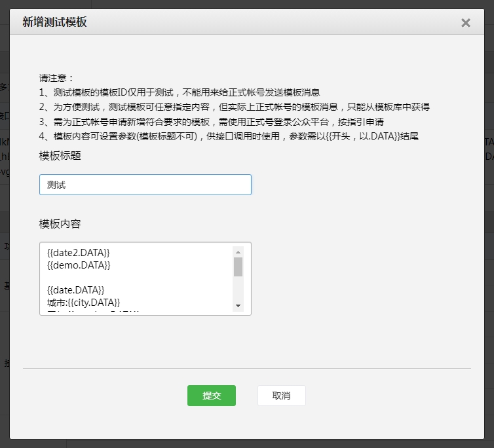This screenshot has height=448, width=494.
Task: Click the 城市:{{city.DATA}} line in textarea
Action: point(83,302)
